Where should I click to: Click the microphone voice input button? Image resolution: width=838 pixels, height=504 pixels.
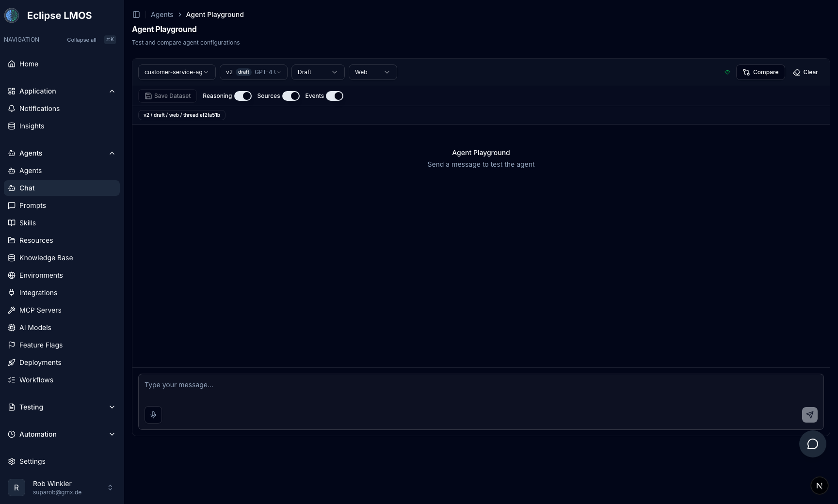coord(153,415)
